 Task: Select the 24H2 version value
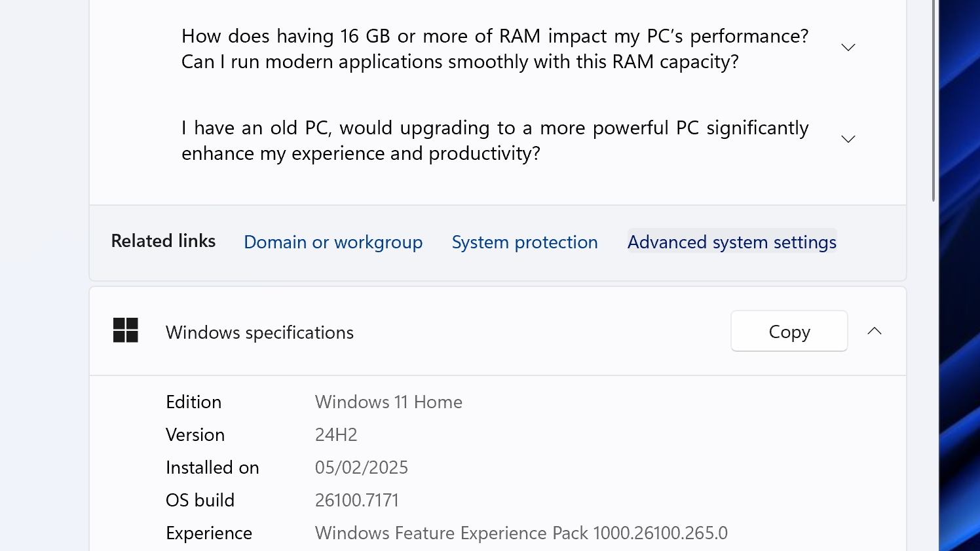336,434
